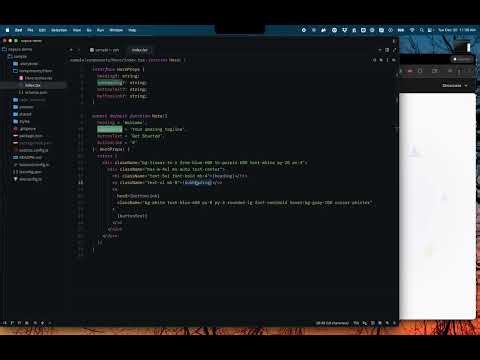Expand the styles folder
The height and width of the screenshot is (360, 480).
click(22, 121)
